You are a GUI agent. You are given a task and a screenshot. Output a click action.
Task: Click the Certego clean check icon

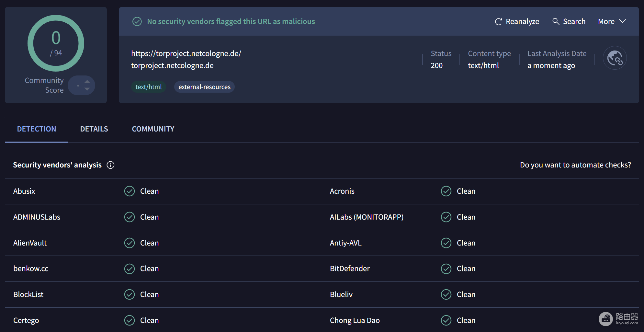pyautogui.click(x=130, y=320)
